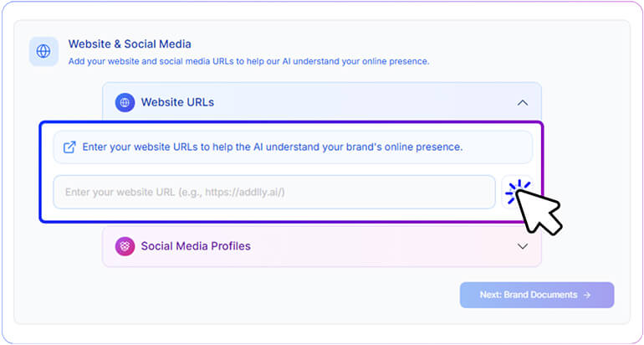The width and height of the screenshot is (644, 345).
Task: Click the external link icon in the info banner
Action: tap(69, 147)
